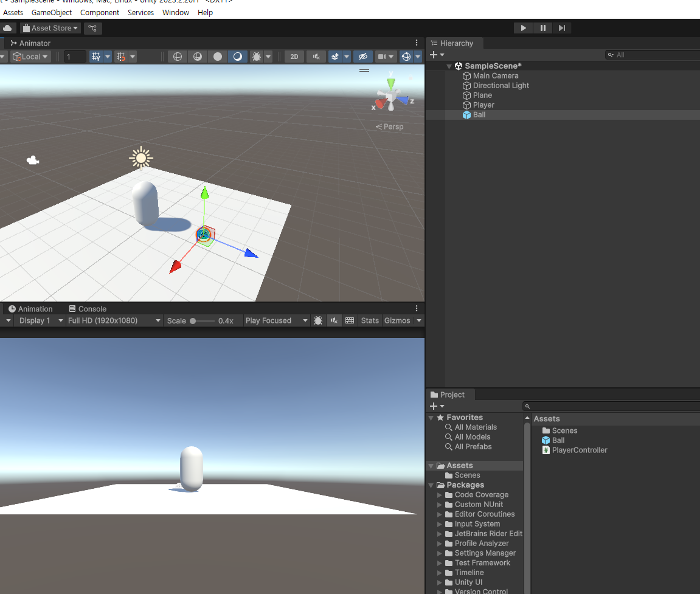Open Scene gizmos dropdown arrow

pyautogui.click(x=418, y=57)
